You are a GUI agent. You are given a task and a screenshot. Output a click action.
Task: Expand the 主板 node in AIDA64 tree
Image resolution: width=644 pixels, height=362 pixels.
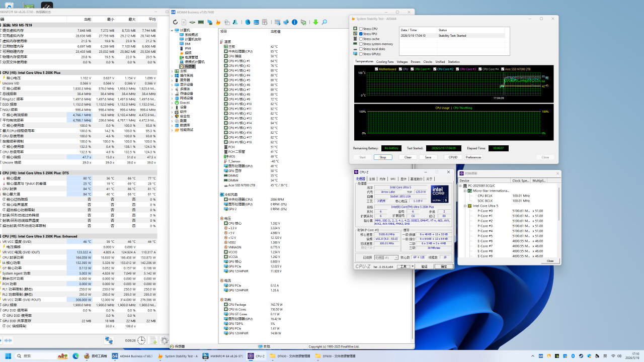click(172, 71)
